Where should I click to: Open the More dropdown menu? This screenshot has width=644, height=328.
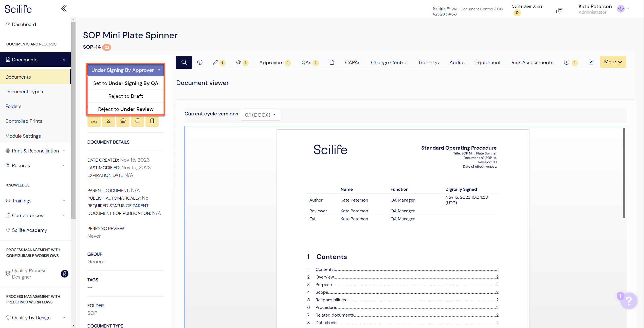click(x=613, y=62)
